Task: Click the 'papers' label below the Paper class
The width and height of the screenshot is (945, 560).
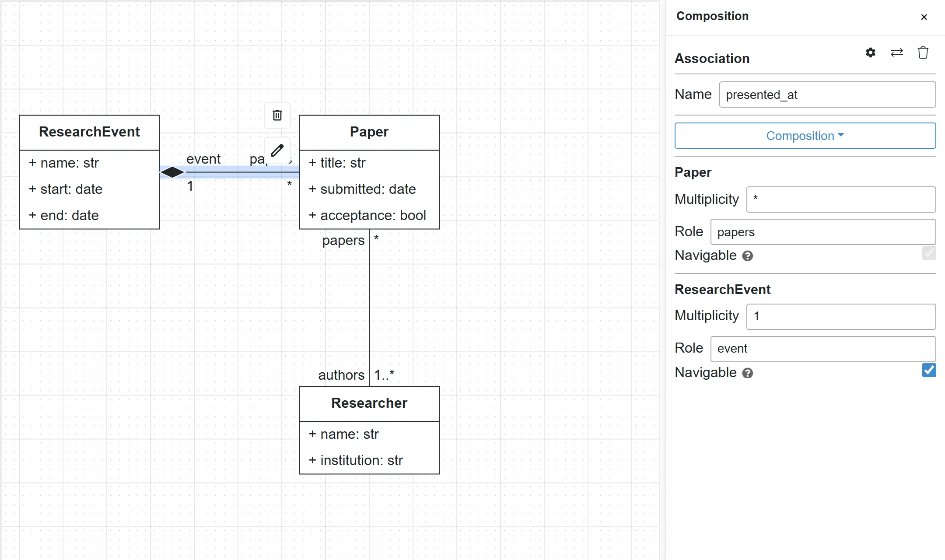Action: pos(343,241)
